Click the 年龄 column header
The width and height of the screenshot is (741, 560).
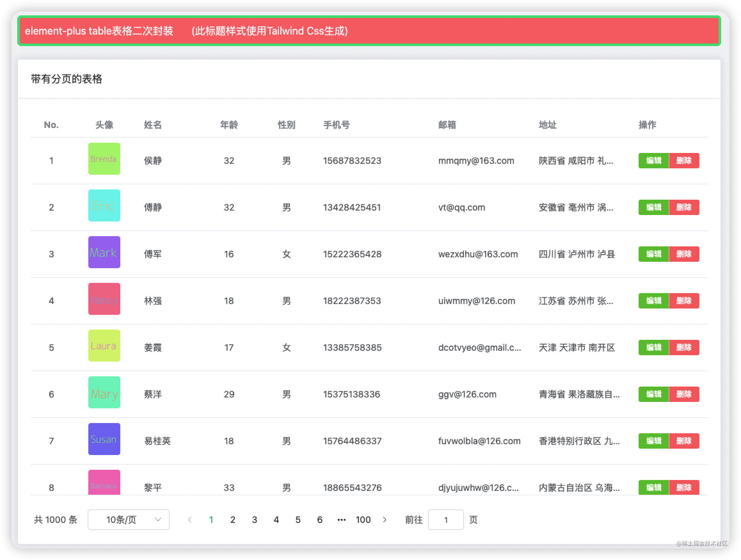click(229, 125)
